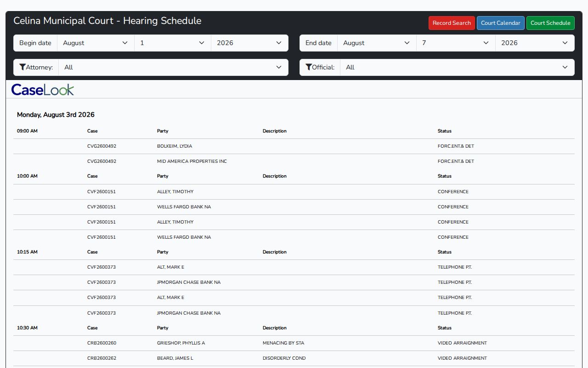Select case number CRB2600260
This screenshot has height=368, width=588.
tap(102, 343)
